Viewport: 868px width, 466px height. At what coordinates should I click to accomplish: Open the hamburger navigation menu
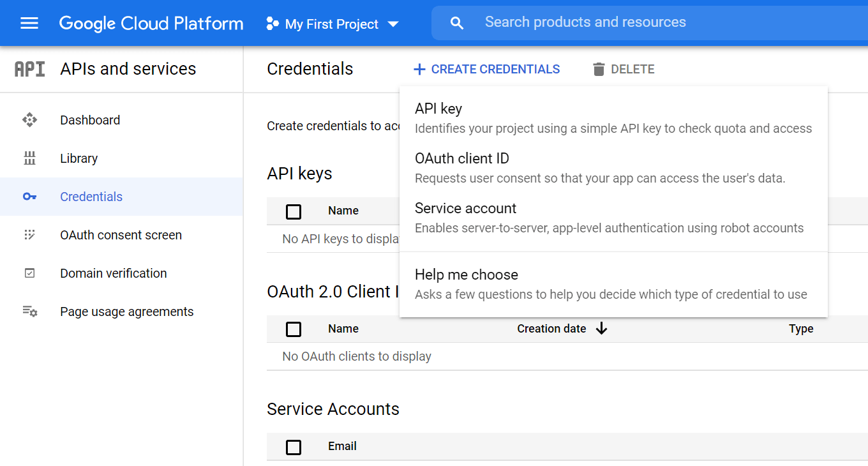click(x=29, y=24)
